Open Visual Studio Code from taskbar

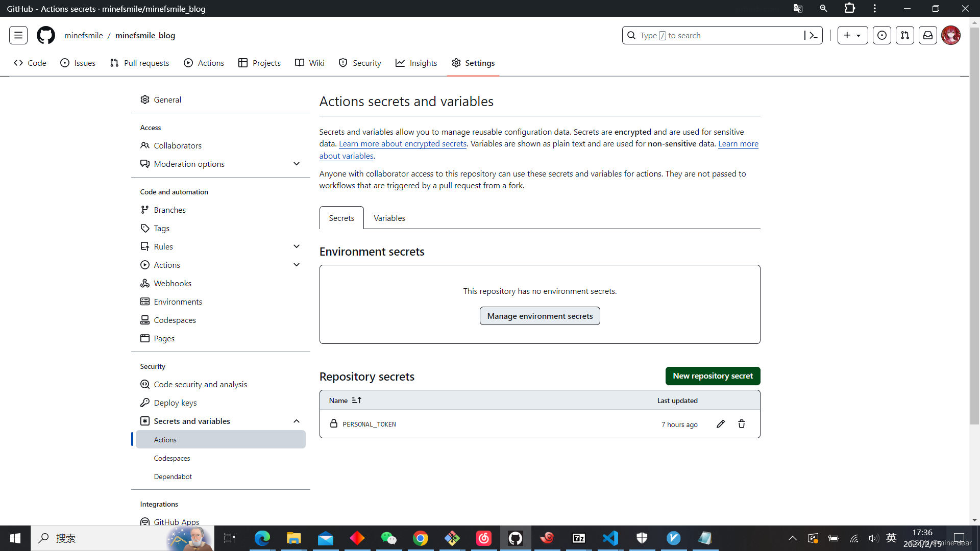610,538
